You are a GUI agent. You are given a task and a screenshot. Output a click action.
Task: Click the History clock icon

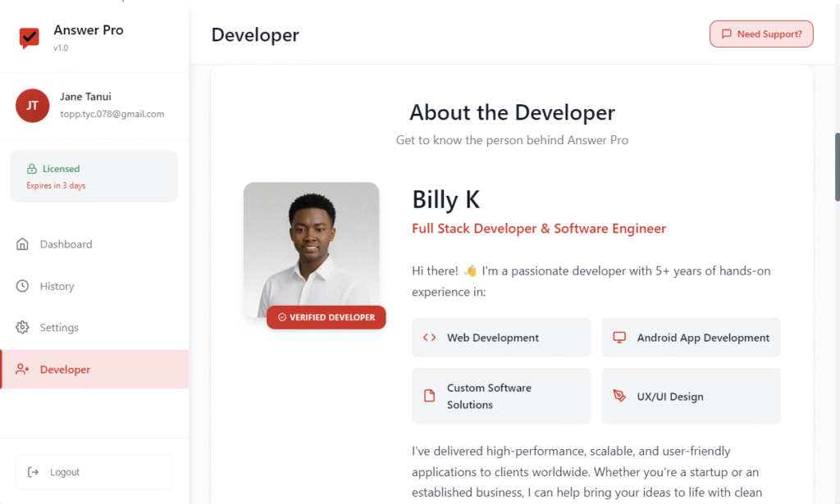pyautogui.click(x=22, y=286)
